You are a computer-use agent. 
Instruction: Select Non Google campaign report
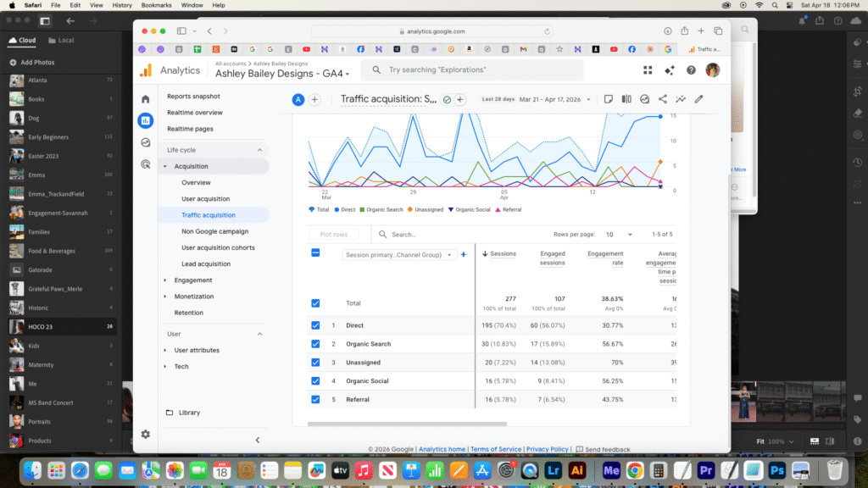pos(214,231)
